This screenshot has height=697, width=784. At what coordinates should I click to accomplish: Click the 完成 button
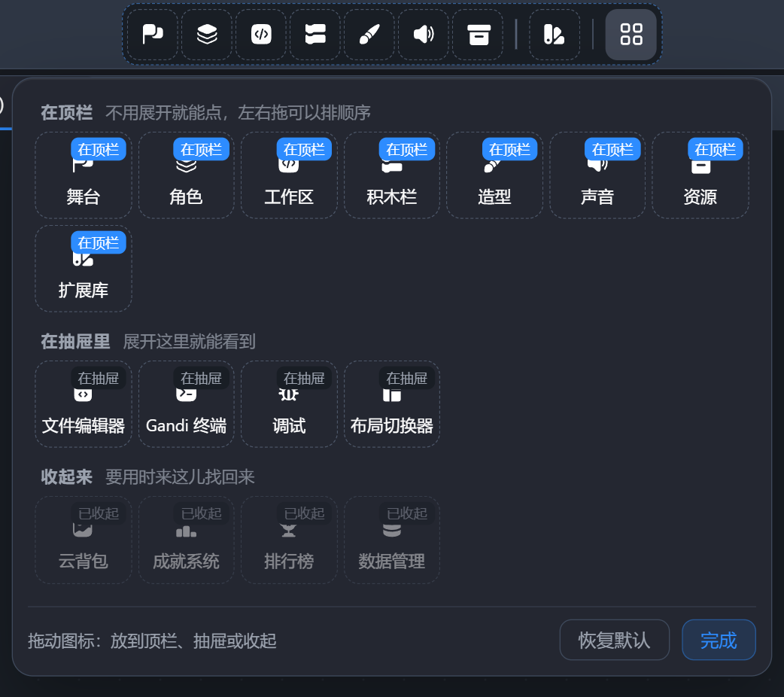[719, 640]
